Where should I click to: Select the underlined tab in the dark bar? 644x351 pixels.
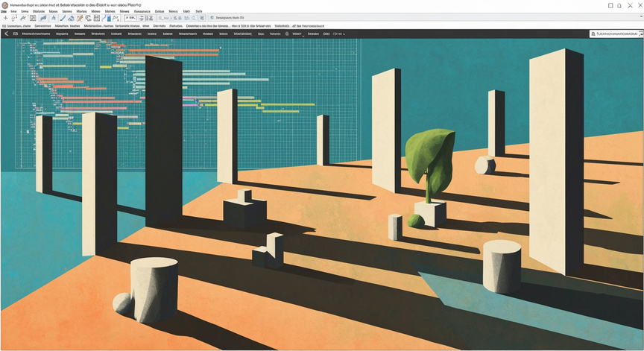pyautogui.click(x=242, y=34)
